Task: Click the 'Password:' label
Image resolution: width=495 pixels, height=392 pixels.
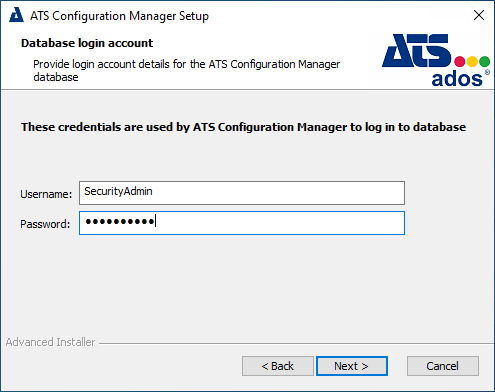Action: [45, 224]
